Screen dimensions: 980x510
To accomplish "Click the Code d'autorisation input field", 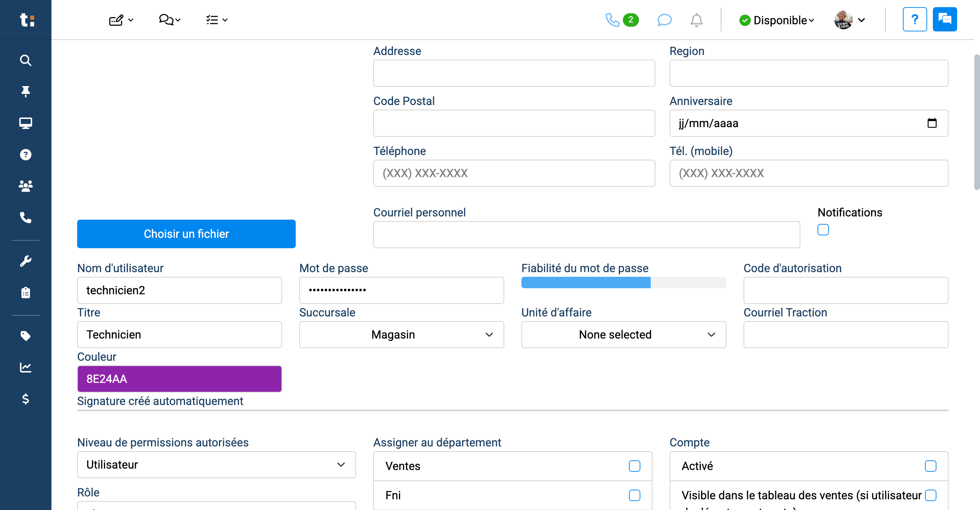I will tap(846, 290).
